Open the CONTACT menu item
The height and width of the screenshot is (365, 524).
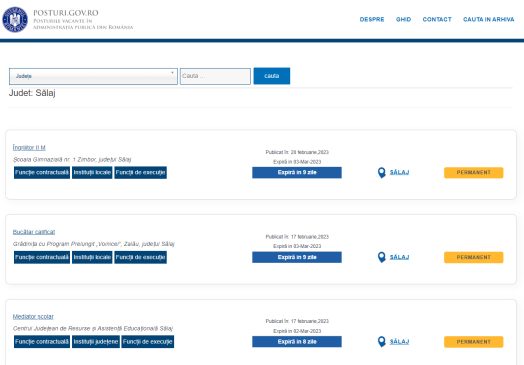(x=437, y=19)
